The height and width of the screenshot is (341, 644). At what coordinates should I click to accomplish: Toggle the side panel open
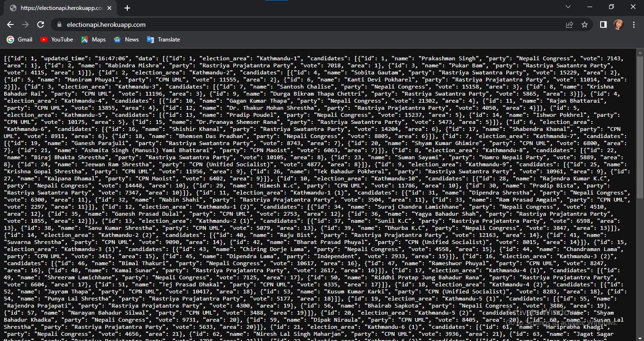pos(603,24)
